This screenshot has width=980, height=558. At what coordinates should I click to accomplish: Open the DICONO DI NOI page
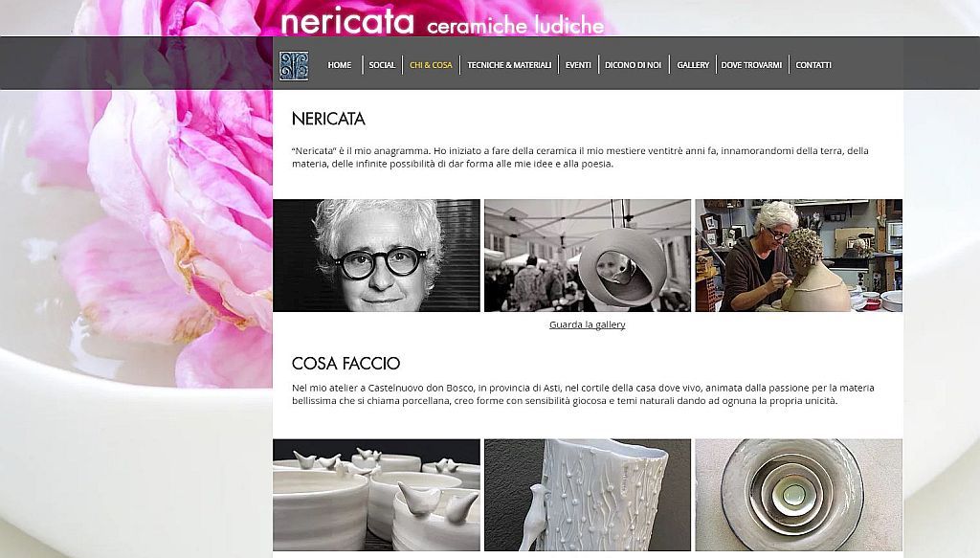pos(634,65)
